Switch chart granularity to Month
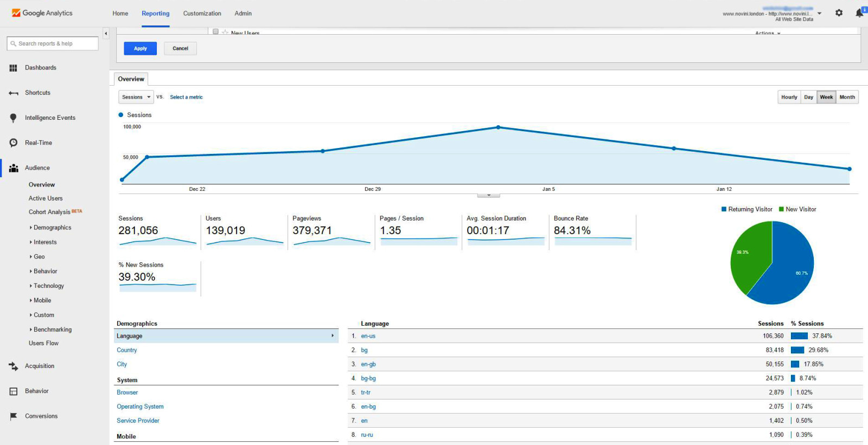Viewport: 868px width, 445px height. point(847,98)
